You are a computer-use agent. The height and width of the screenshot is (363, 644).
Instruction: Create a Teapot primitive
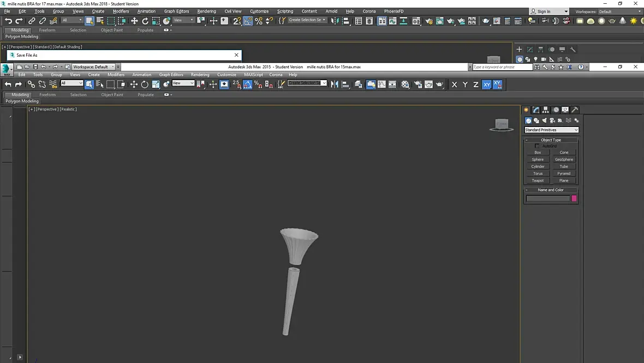[538, 180]
